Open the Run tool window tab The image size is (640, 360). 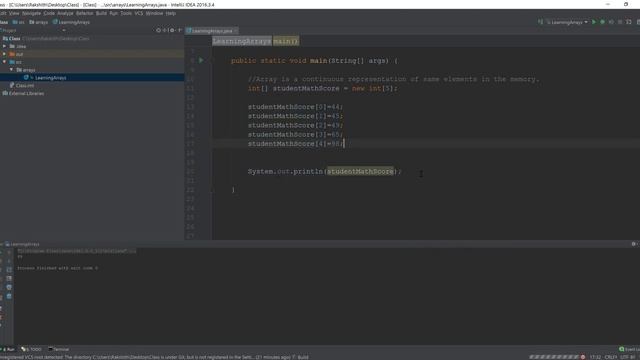8,349
